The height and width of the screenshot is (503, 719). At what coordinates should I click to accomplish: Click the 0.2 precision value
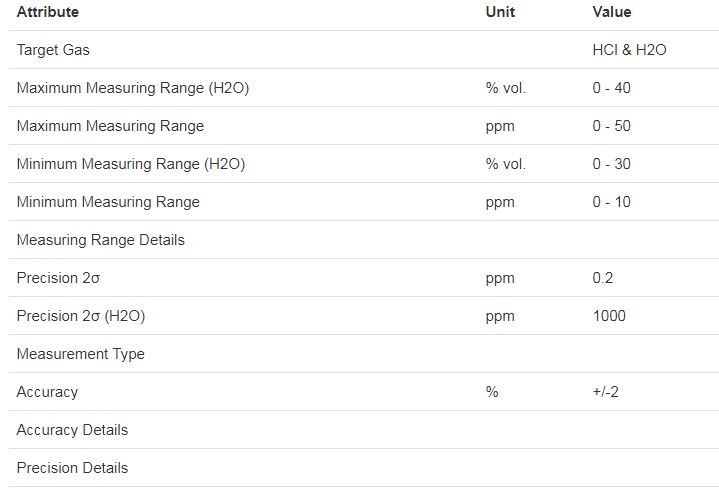tap(602, 278)
